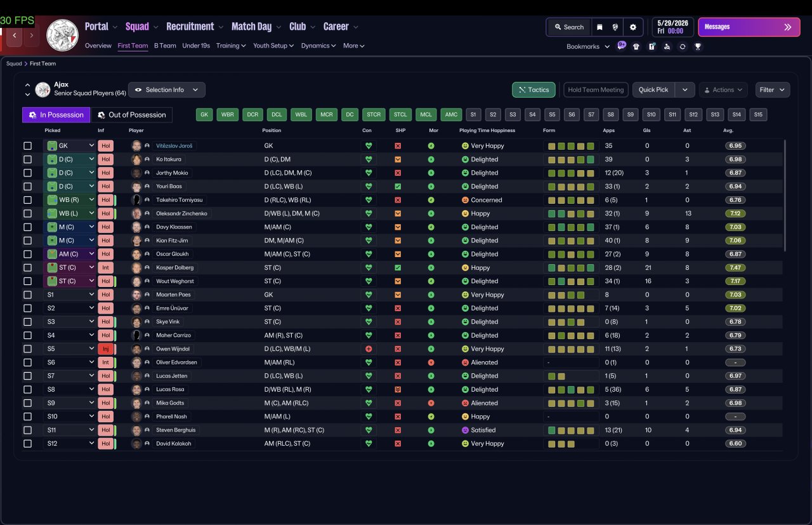Go back with the left arrow navigation button
Image resolution: width=812 pixels, height=525 pixels.
[x=15, y=36]
